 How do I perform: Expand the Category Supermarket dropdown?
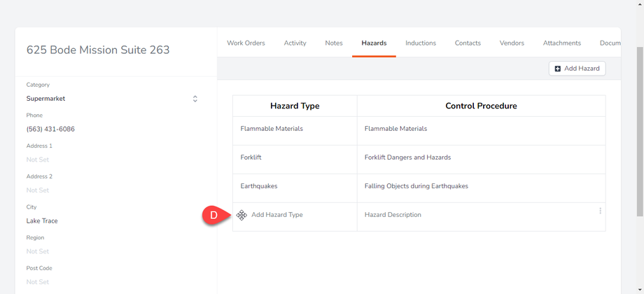(195, 99)
